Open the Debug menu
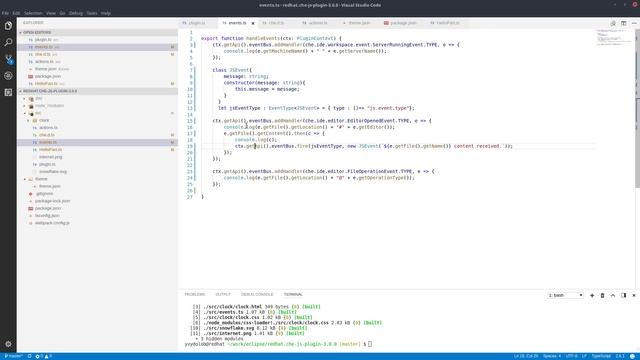The width and height of the screenshot is (640, 360). coord(76,13)
